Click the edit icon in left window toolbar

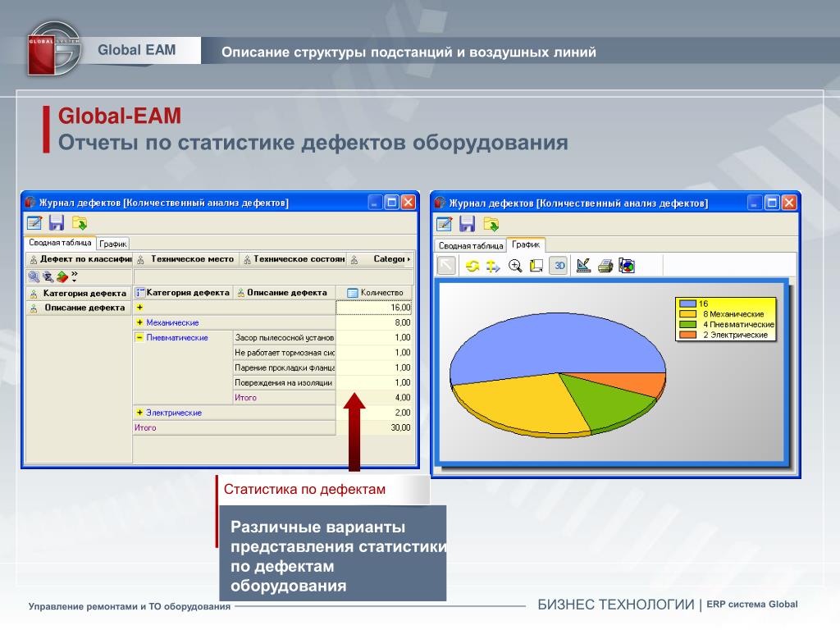34,222
